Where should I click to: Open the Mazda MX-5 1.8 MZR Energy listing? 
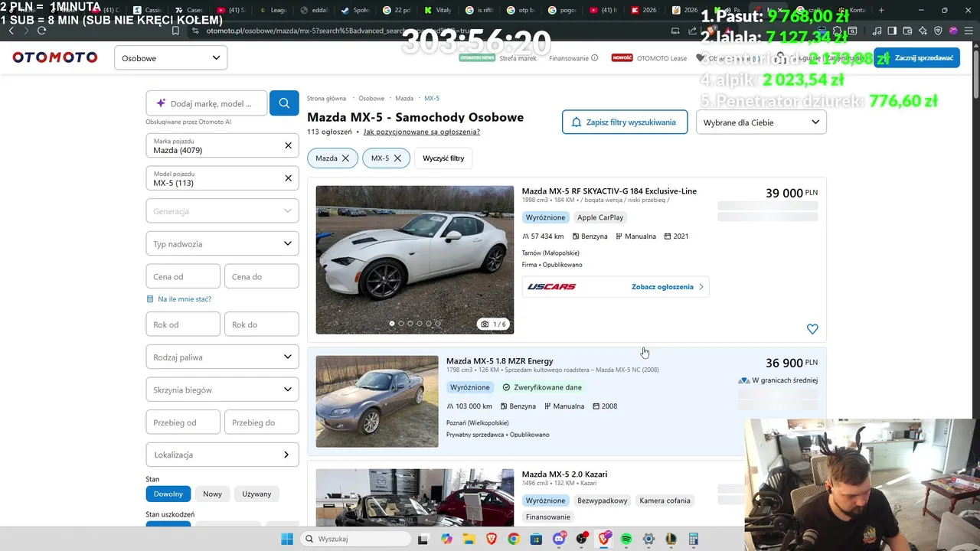(x=500, y=361)
